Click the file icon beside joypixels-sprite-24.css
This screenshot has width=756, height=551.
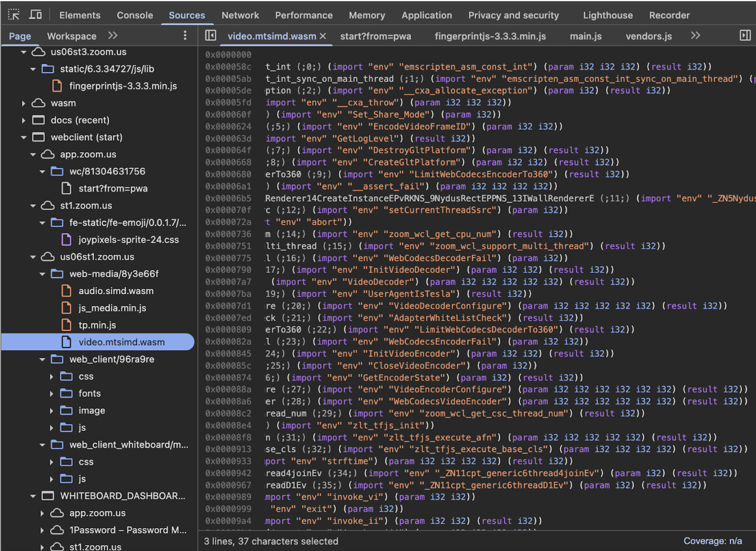[x=66, y=240]
